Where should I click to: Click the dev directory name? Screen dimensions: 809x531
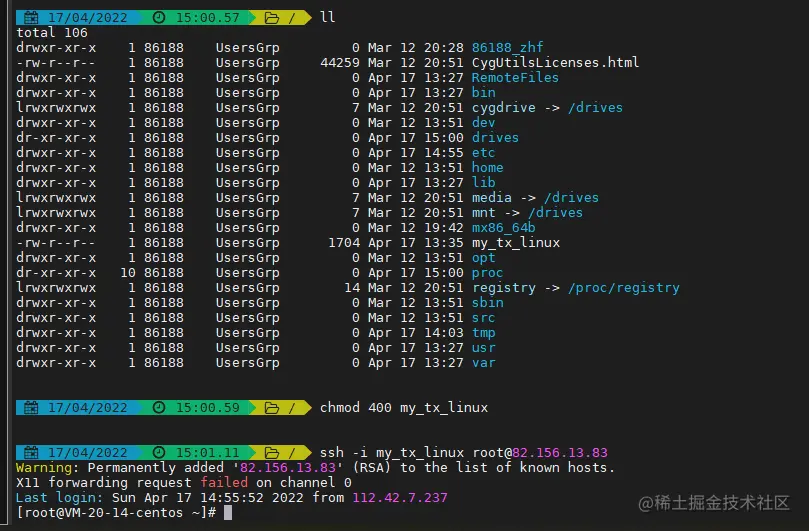(483, 122)
